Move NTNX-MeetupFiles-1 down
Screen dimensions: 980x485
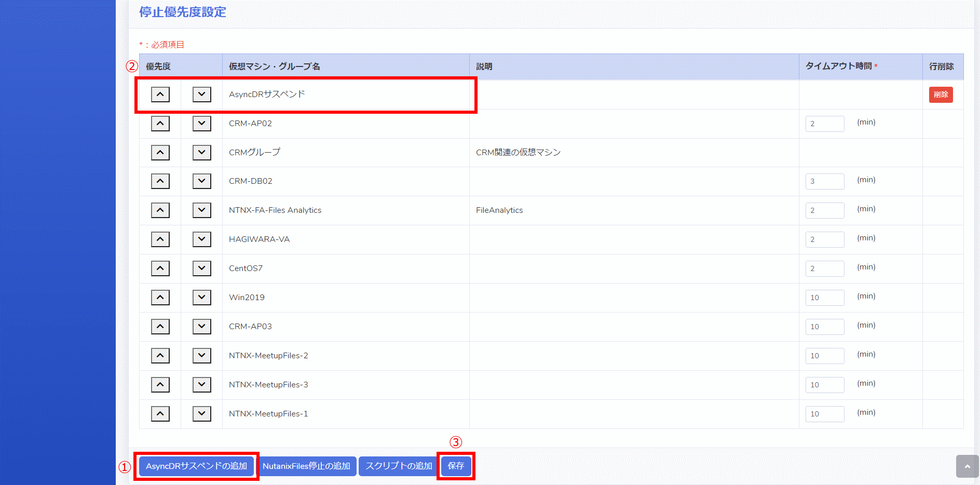(201, 414)
